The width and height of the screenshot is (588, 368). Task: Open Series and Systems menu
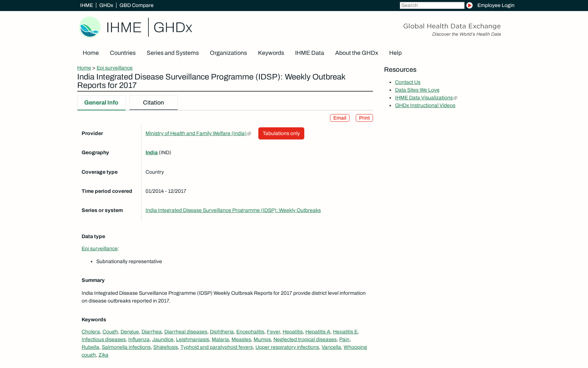173,53
